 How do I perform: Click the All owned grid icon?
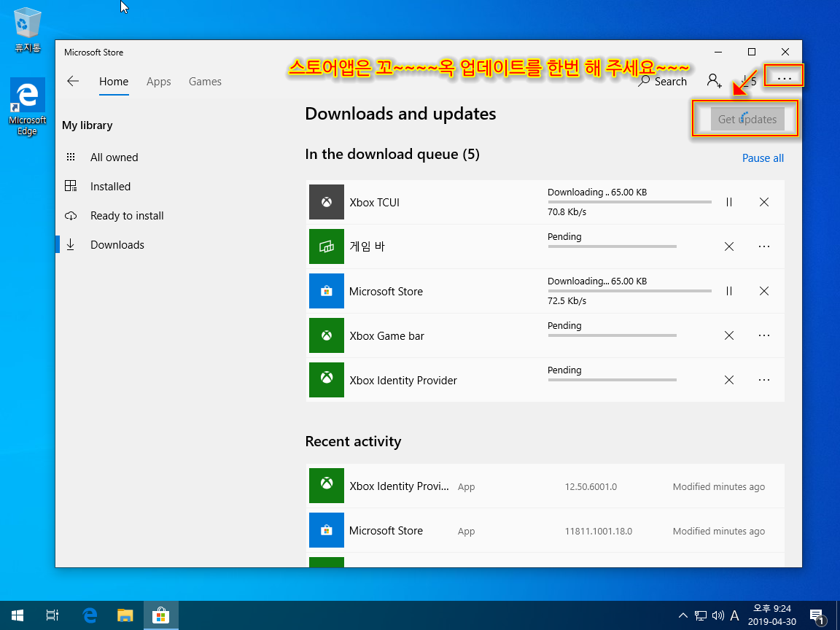pos(71,157)
